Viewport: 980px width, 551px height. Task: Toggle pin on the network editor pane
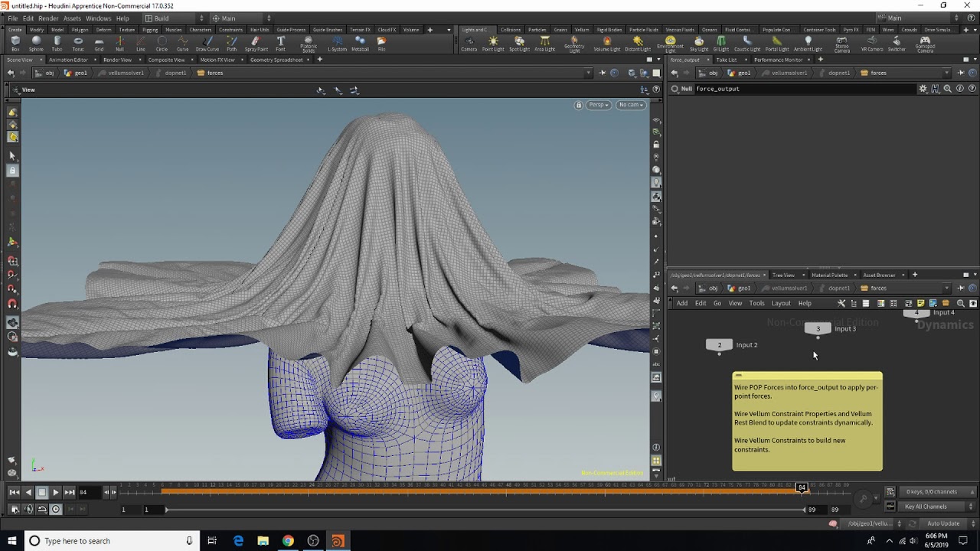point(961,288)
